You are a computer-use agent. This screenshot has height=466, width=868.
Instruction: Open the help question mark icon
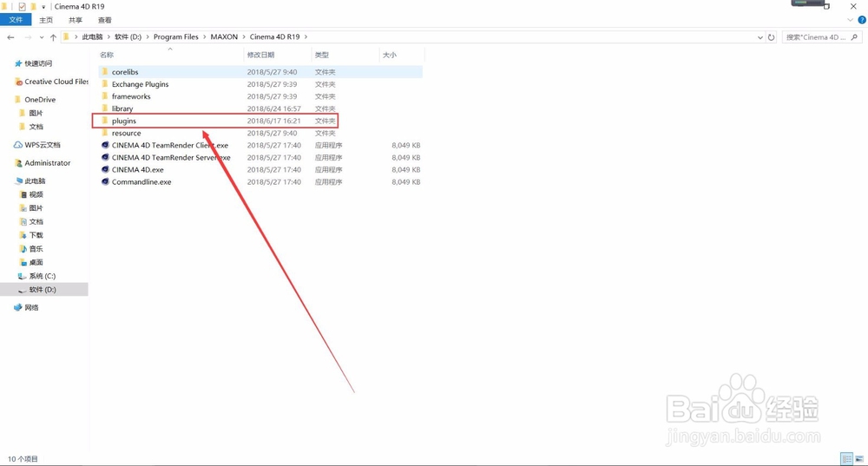click(862, 20)
